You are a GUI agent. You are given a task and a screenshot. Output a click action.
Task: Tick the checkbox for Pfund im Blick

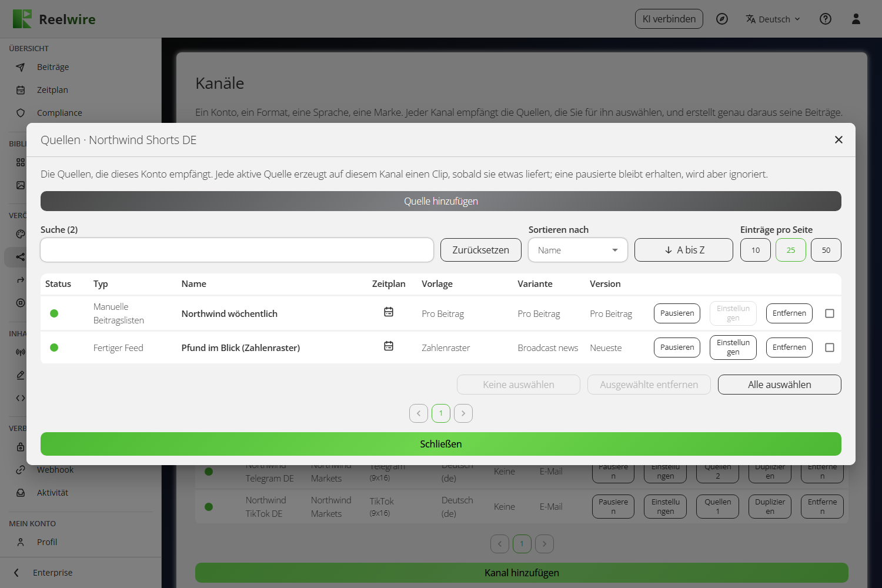pos(830,348)
